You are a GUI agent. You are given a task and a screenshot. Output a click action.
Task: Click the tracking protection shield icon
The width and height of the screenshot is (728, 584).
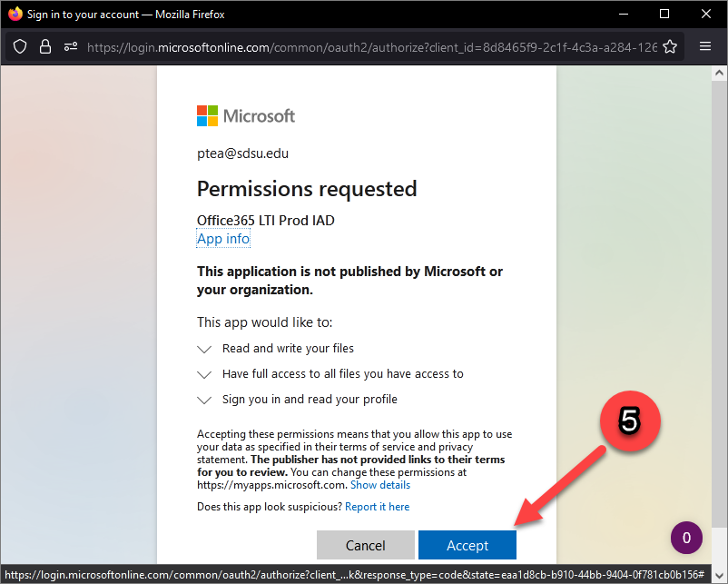tap(19, 46)
